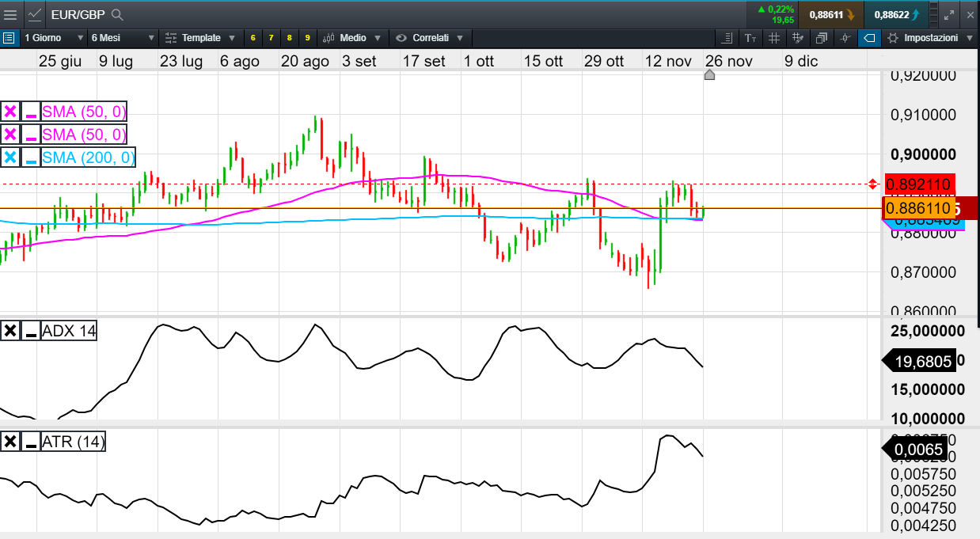Open the 1 Giorno interval dropdown

click(53, 37)
